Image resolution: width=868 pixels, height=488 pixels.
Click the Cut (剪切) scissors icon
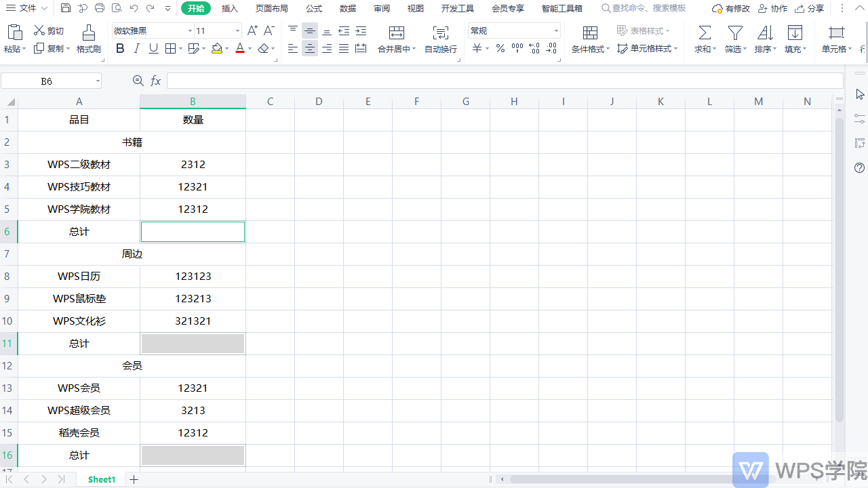click(x=39, y=30)
